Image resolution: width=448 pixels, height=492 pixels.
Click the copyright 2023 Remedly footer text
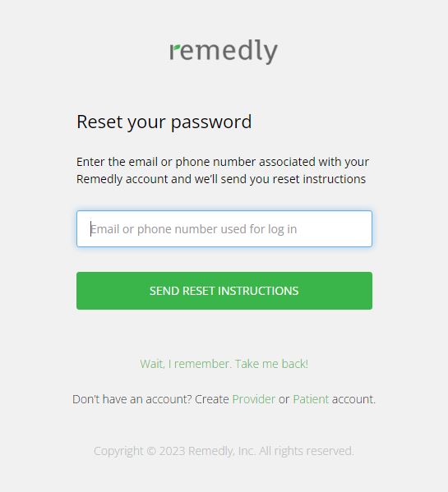click(x=224, y=451)
